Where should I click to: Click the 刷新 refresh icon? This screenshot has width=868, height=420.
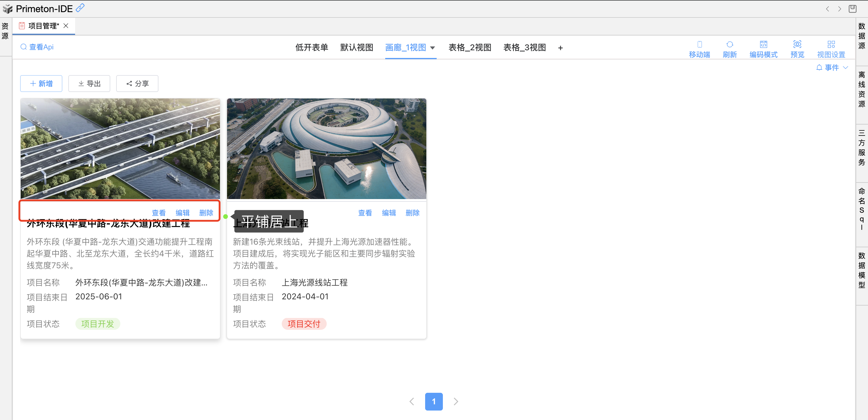(730, 48)
